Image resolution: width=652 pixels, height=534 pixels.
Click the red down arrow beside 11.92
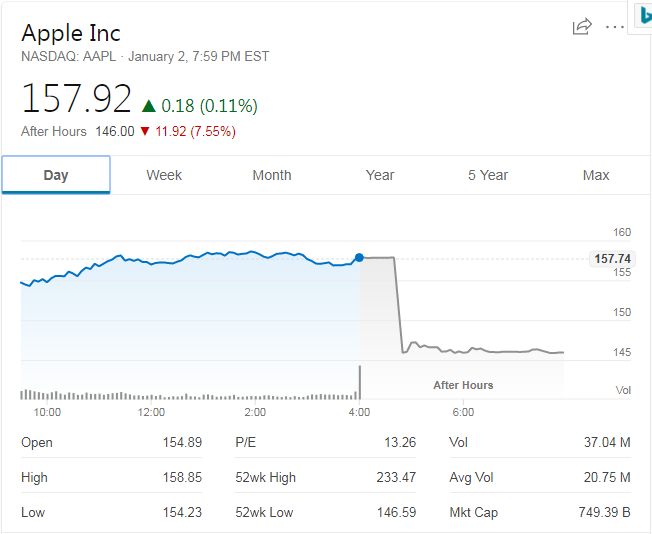145,132
